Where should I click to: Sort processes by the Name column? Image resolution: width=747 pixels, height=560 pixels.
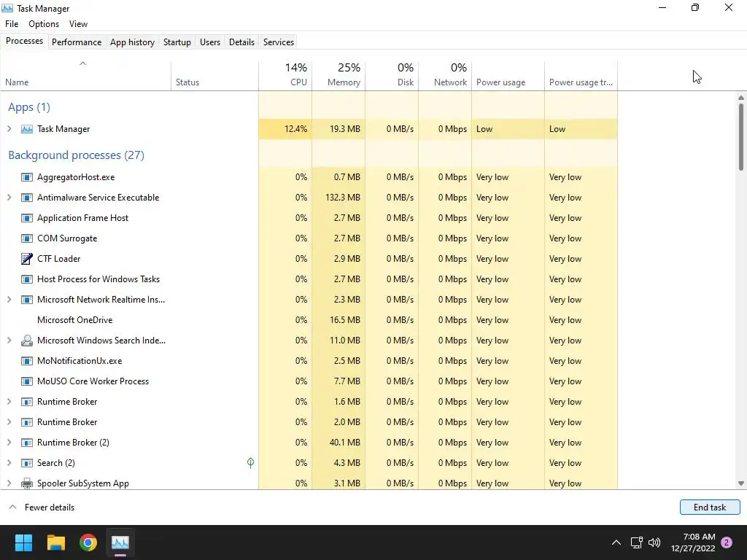pyautogui.click(x=85, y=76)
